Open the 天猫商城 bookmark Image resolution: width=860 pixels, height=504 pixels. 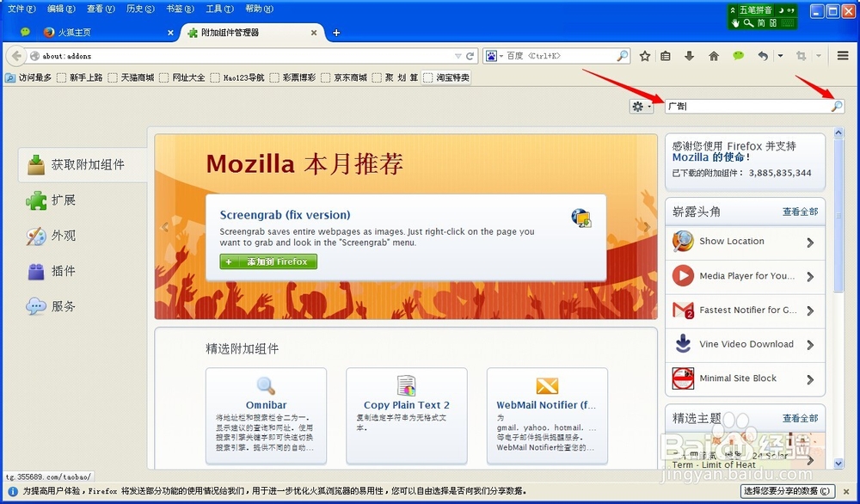pyautogui.click(x=131, y=78)
